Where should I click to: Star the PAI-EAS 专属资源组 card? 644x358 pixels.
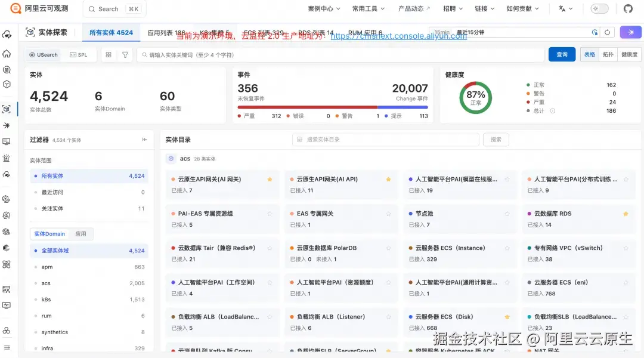click(x=270, y=214)
